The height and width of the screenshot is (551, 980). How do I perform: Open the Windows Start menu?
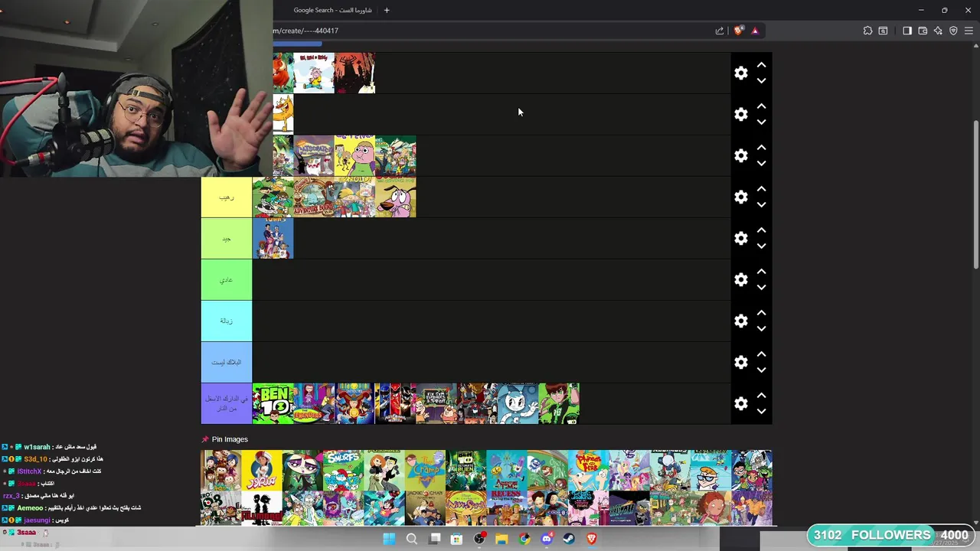[389, 539]
